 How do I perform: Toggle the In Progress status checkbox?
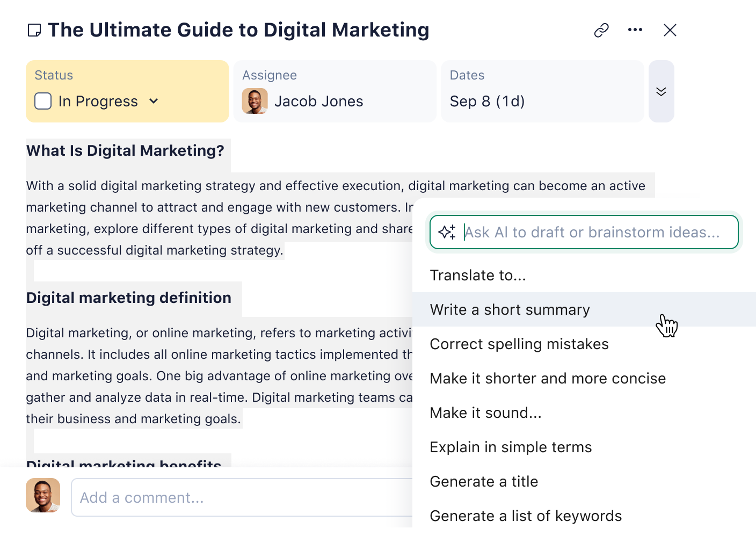43,101
